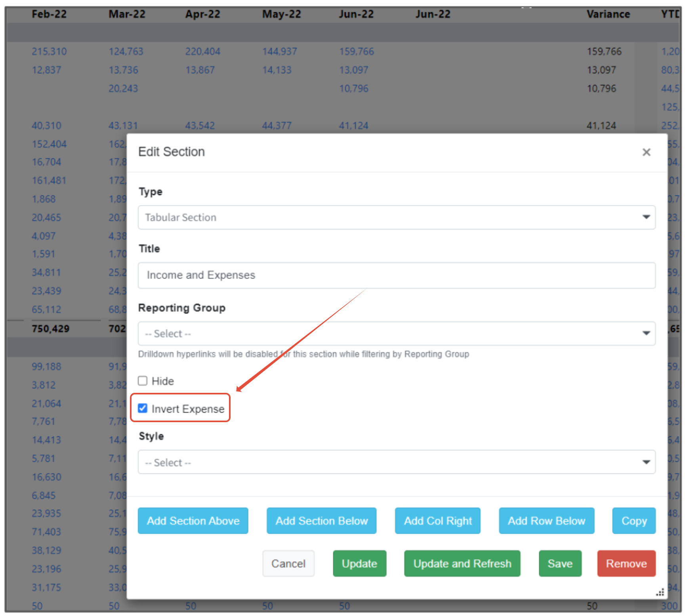Click Update and Refresh button
The height and width of the screenshot is (616, 685).
(462, 563)
